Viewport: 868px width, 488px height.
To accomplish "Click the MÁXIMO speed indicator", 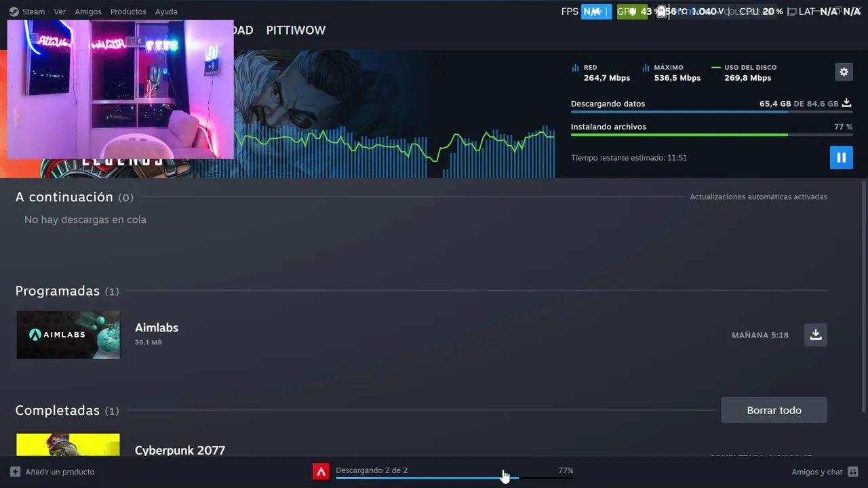I will coord(671,73).
